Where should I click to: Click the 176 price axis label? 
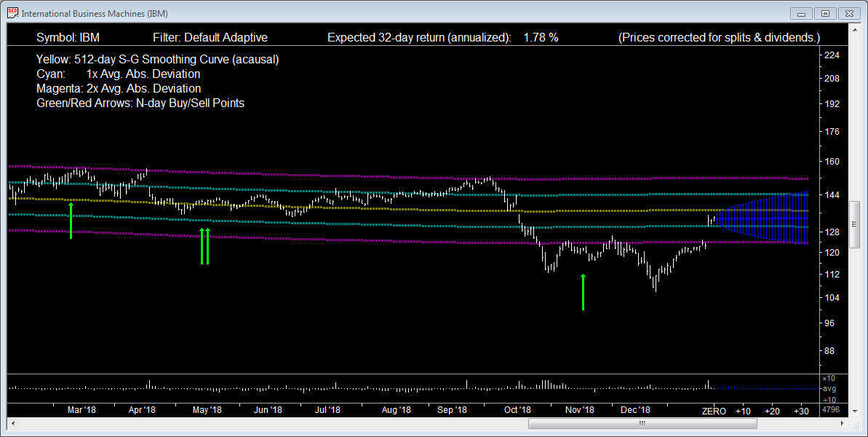(832, 132)
